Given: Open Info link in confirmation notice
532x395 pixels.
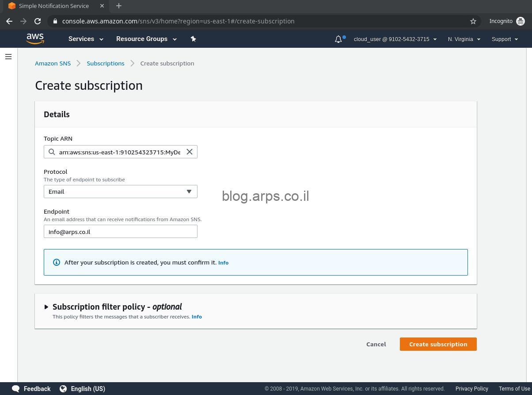Looking at the screenshot, I should click(x=223, y=263).
